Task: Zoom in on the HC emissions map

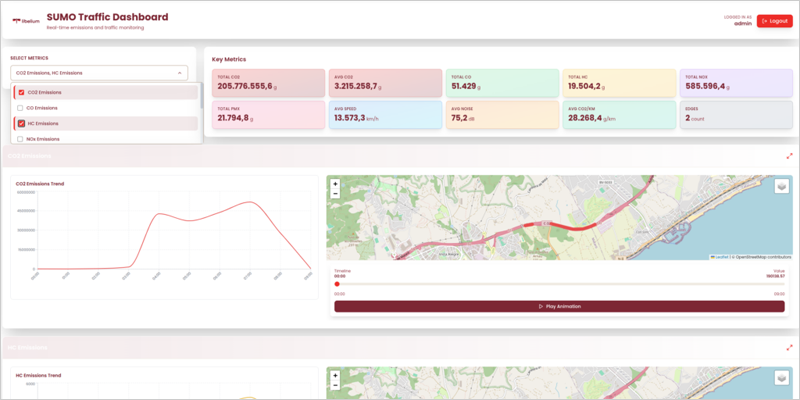Action: point(335,376)
